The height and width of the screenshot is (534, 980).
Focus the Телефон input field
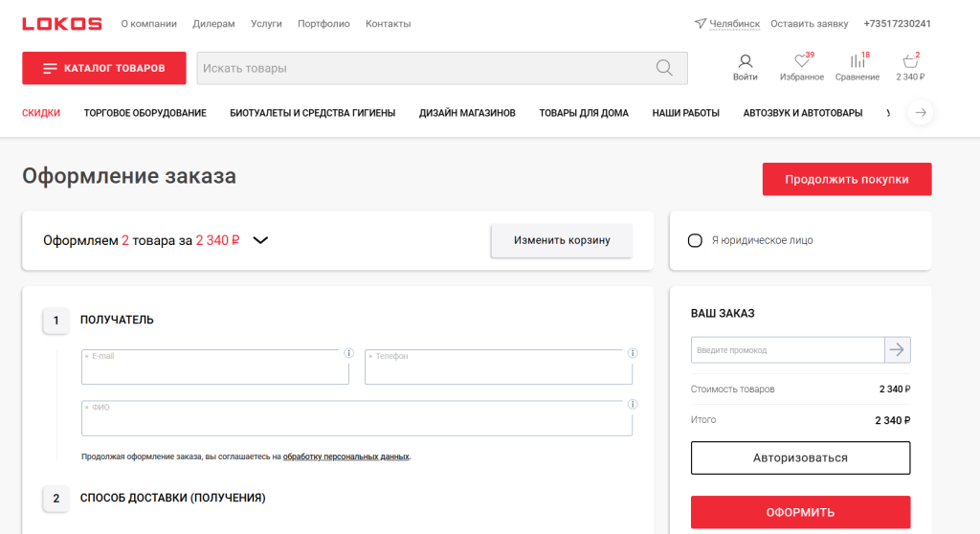click(499, 367)
